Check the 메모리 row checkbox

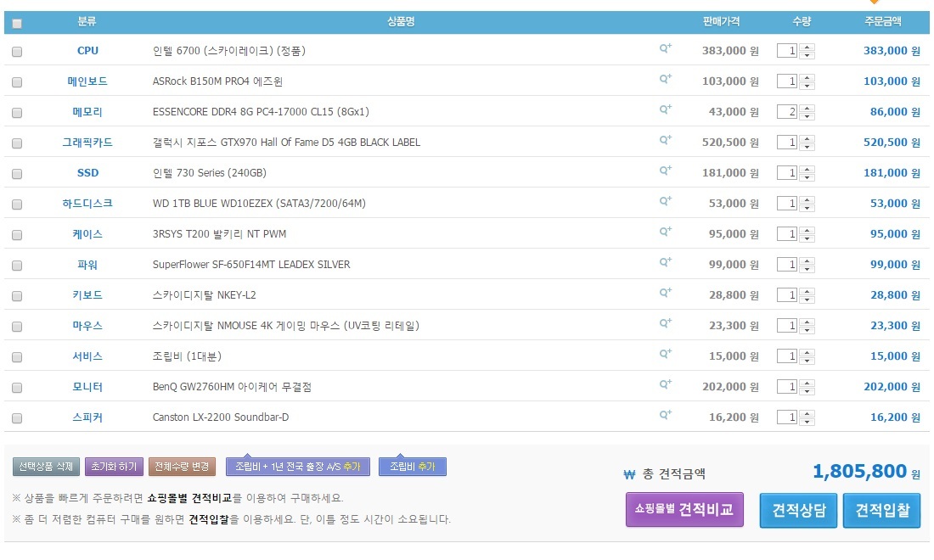coord(17,113)
